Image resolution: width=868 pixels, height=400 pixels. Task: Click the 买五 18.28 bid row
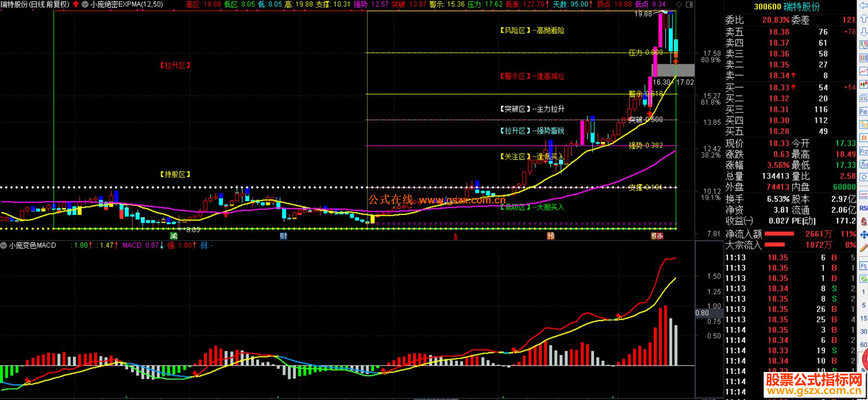point(790,131)
